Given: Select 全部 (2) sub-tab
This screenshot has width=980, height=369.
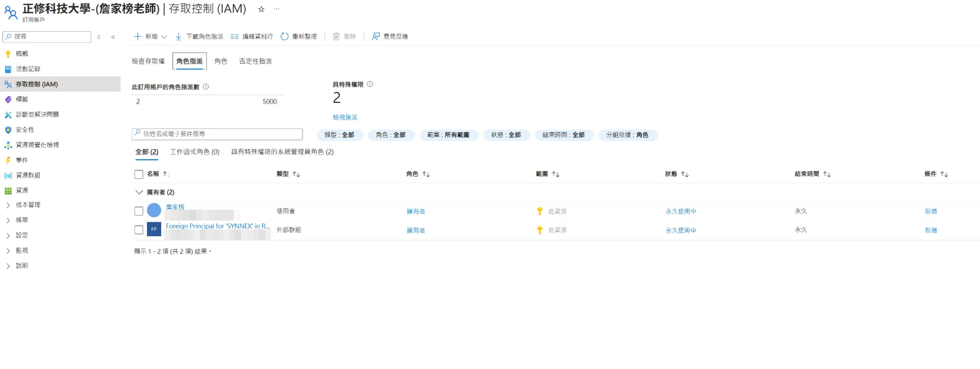Looking at the screenshot, I should (x=146, y=152).
